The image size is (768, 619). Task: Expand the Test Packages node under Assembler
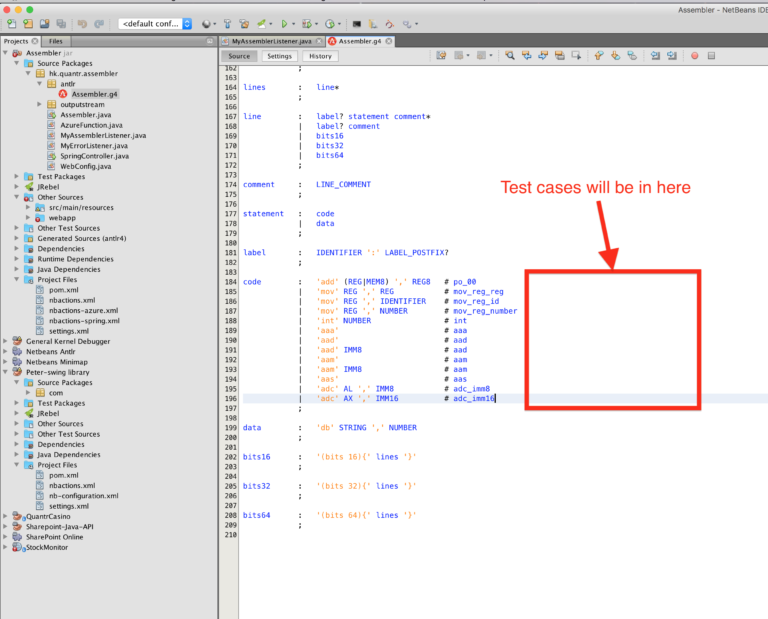tap(16, 176)
